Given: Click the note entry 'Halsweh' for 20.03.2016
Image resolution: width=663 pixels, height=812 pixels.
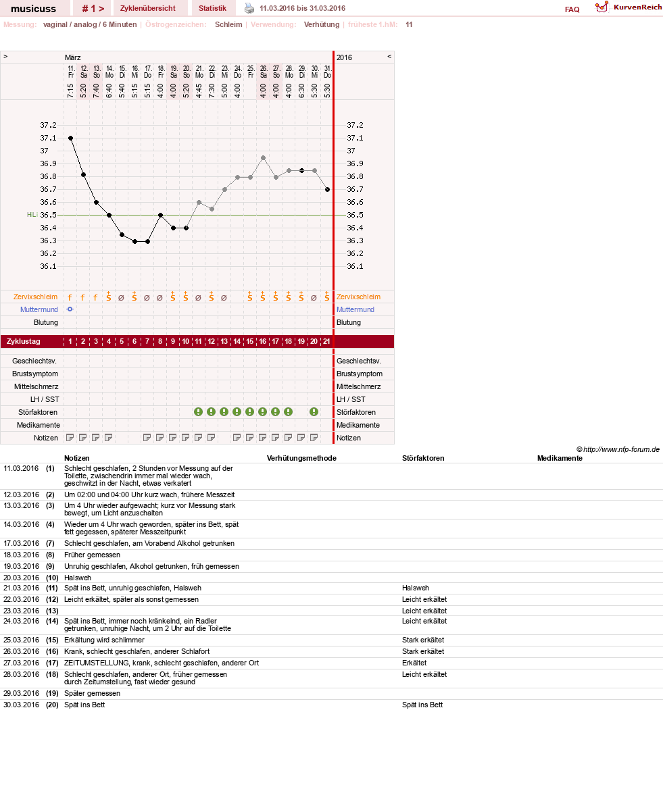Looking at the screenshot, I should [78, 578].
